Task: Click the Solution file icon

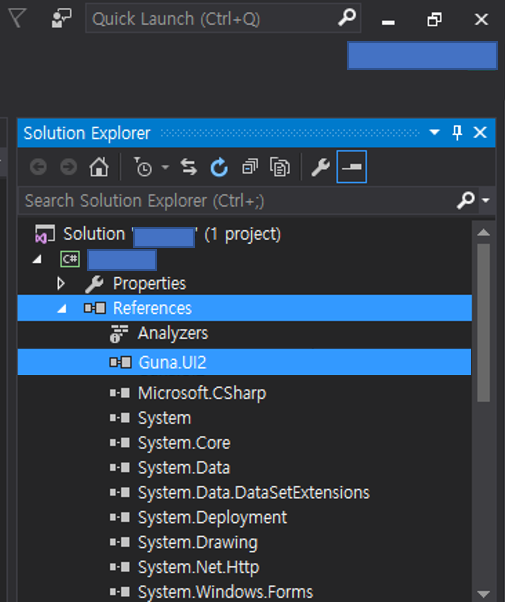Action: point(45,234)
